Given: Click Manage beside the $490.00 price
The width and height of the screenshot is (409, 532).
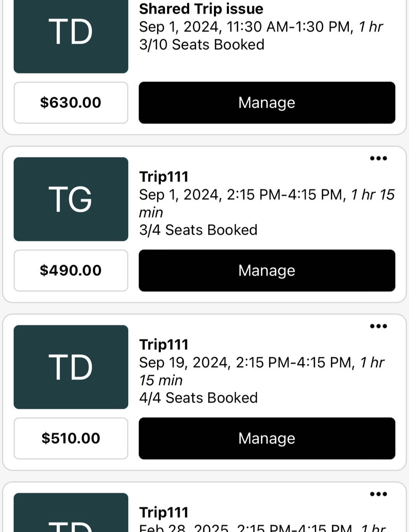Looking at the screenshot, I should click(267, 270).
